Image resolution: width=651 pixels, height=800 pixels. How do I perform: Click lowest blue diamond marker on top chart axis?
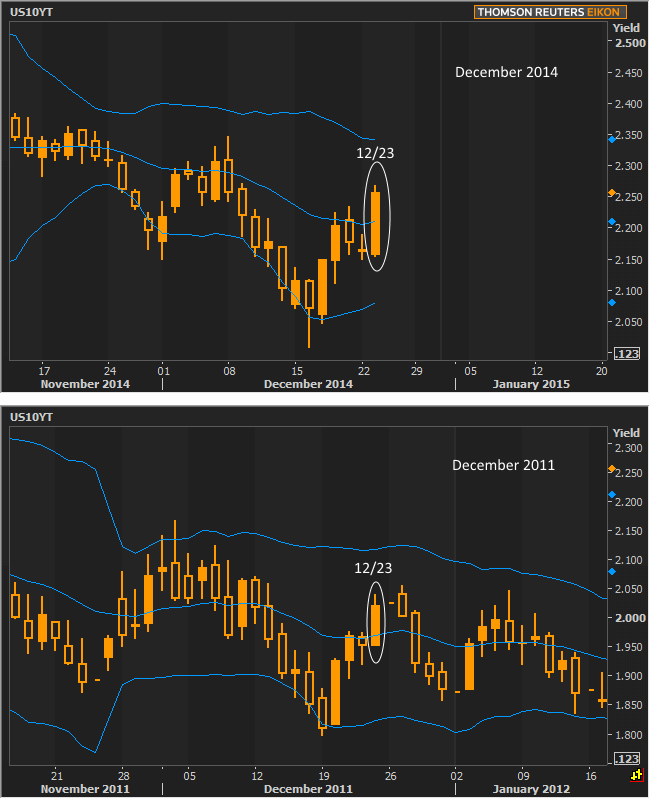tap(612, 301)
